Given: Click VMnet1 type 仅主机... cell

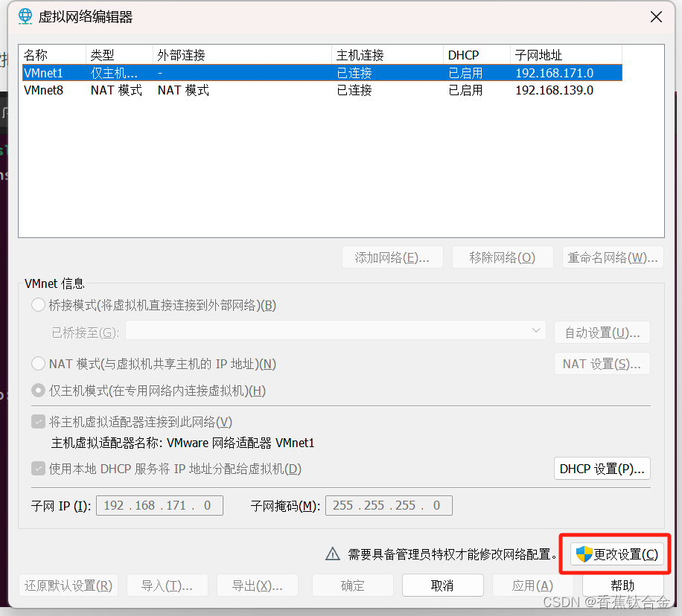Looking at the screenshot, I should tap(114, 73).
